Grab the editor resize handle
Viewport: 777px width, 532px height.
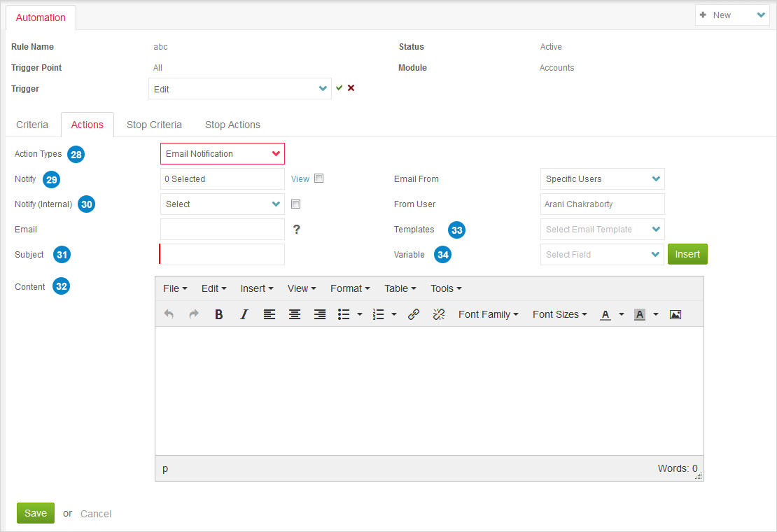pyautogui.click(x=698, y=475)
